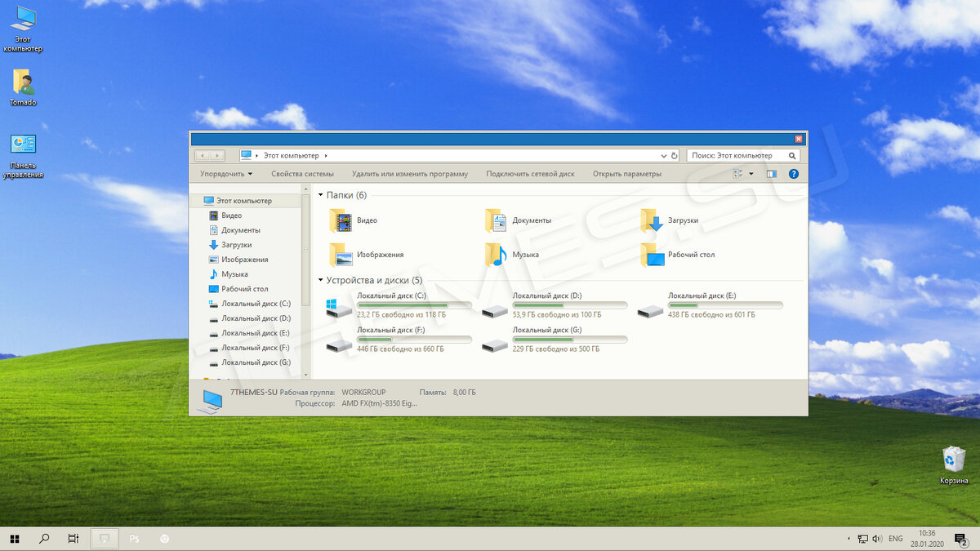Click the search magnifier in Explorer

(792, 155)
